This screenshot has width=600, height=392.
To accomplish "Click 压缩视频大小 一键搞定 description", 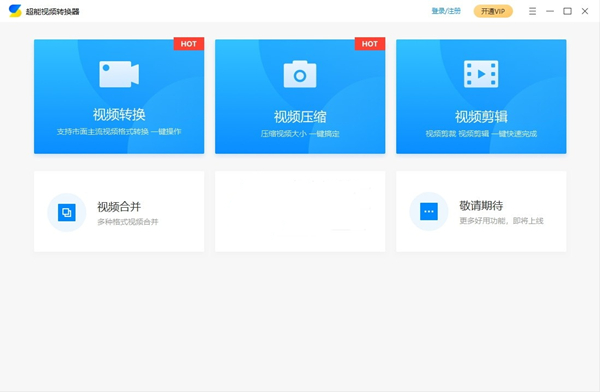I will point(300,134).
